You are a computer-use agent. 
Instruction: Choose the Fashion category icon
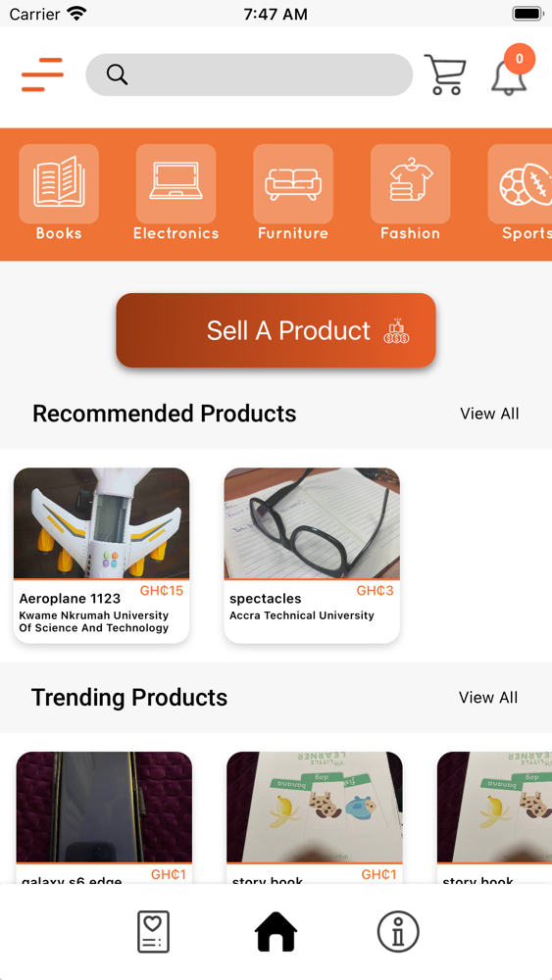(411, 184)
